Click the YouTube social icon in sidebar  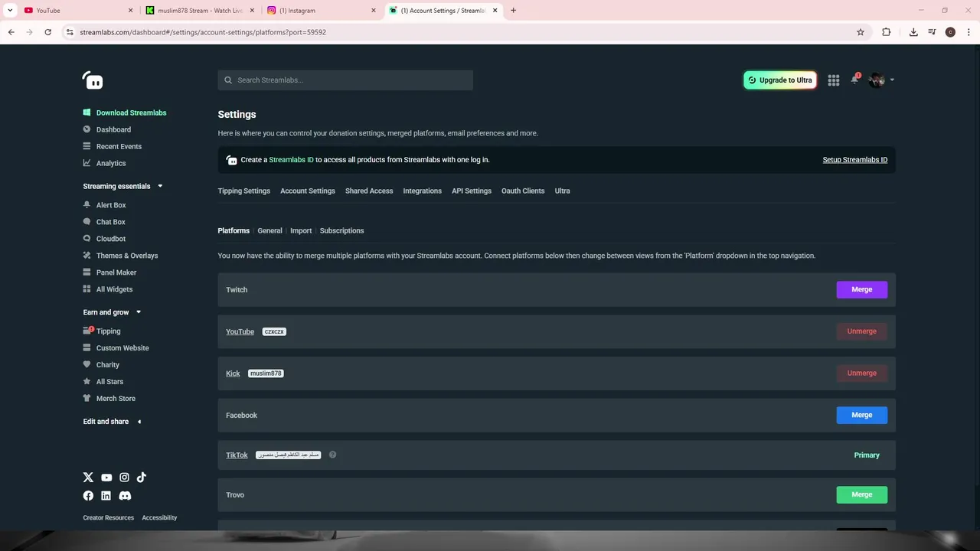click(106, 478)
